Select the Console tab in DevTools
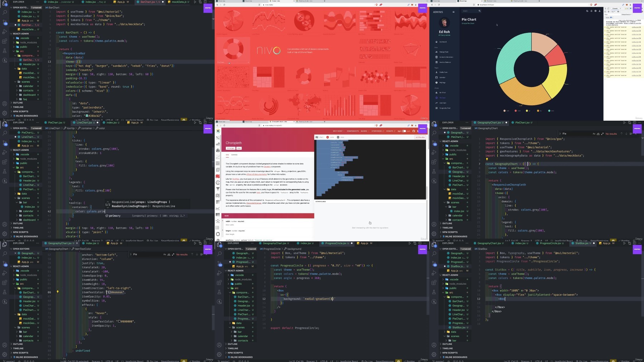The image size is (644, 362). [x=615, y=8]
